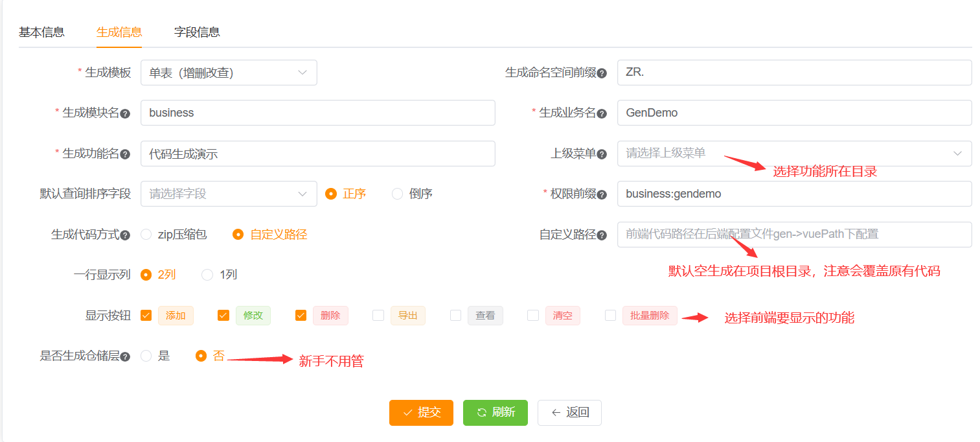Choose zip压缩包 as code generation method
This screenshot has height=442, width=980.
pos(146,235)
